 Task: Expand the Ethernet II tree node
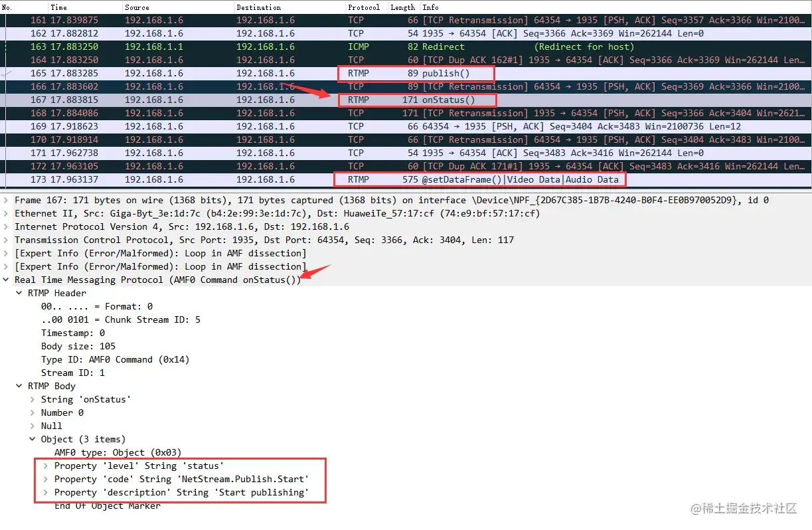click(7, 213)
